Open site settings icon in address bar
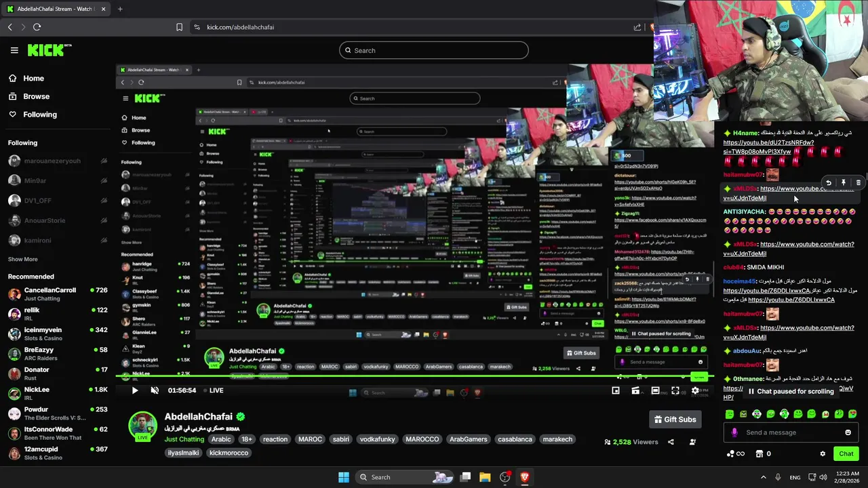 [x=197, y=27]
